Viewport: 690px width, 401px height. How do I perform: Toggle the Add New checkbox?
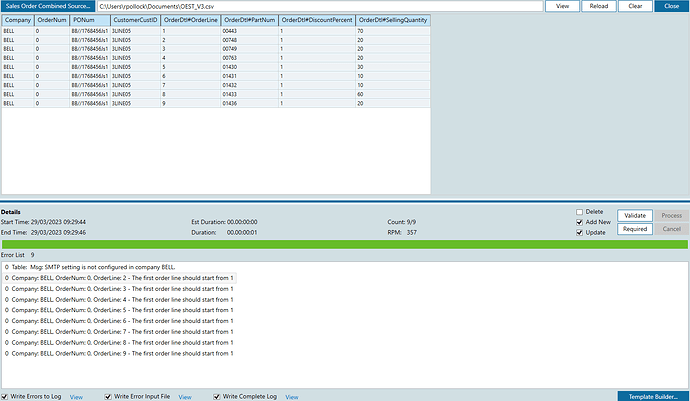(x=580, y=222)
